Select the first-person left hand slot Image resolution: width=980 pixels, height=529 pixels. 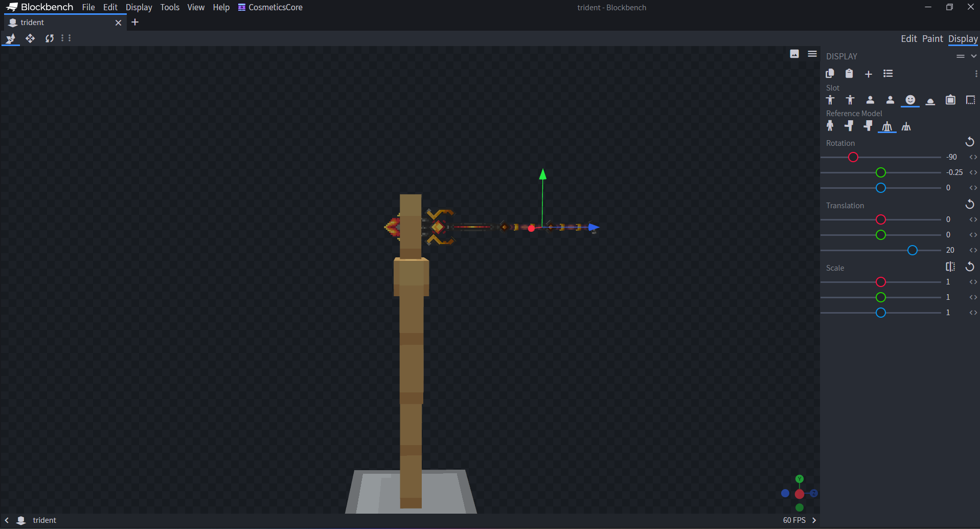tap(890, 100)
